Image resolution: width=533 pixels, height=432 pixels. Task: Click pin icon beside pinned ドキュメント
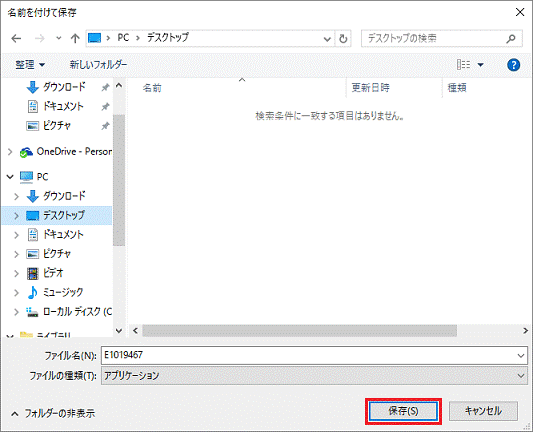[x=105, y=107]
